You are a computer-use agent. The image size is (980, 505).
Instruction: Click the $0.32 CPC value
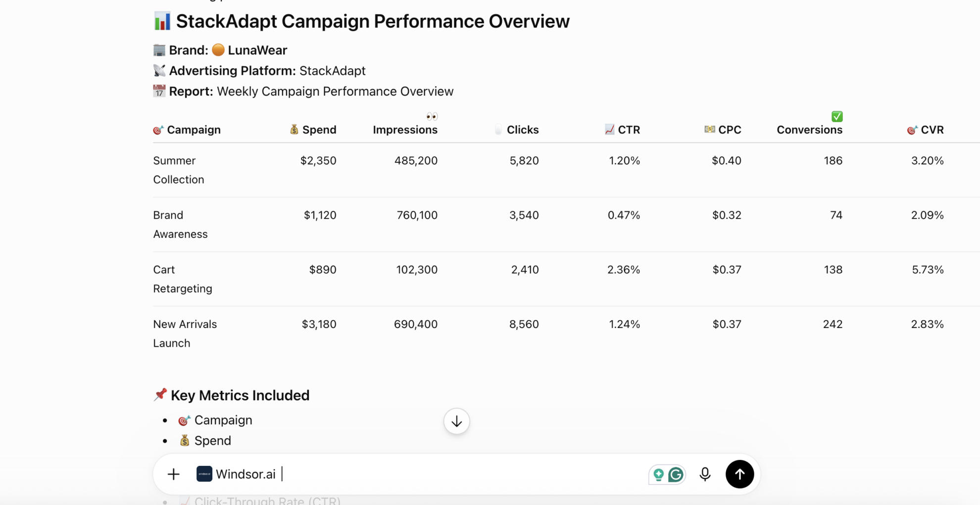point(727,215)
